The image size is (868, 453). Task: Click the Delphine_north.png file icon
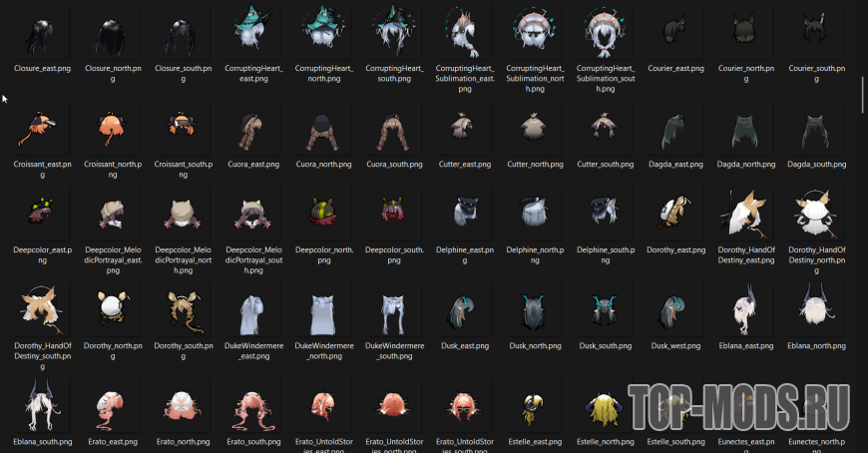point(534,213)
